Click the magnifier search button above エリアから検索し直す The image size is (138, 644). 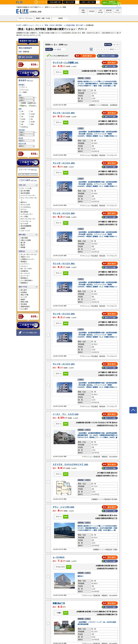click(28, 325)
